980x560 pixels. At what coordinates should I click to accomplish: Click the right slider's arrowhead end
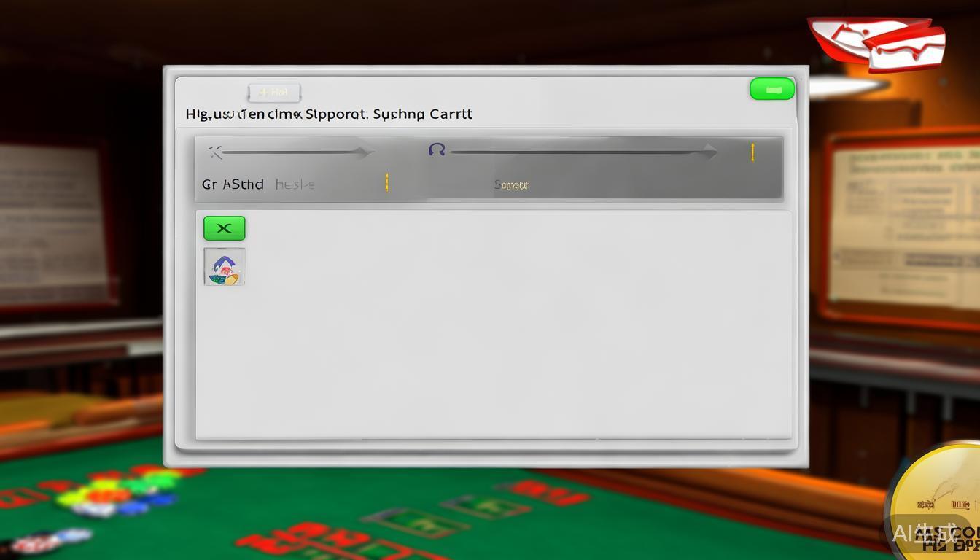(x=709, y=152)
